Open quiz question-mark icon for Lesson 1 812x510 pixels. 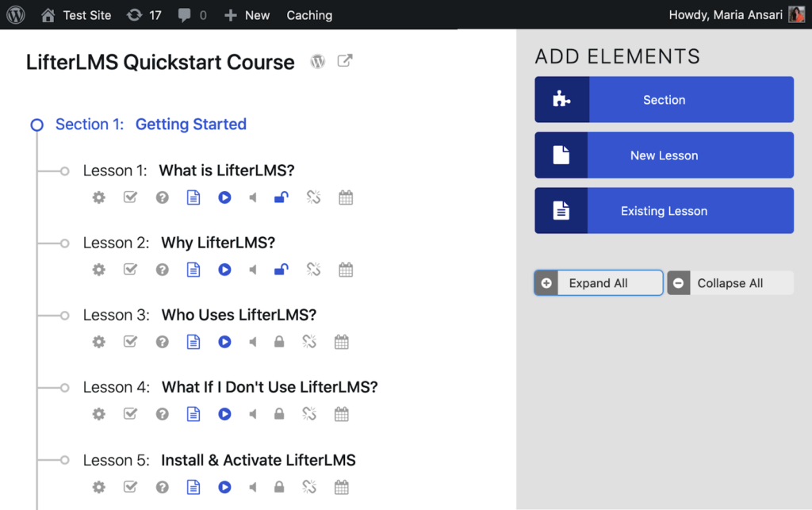click(163, 197)
